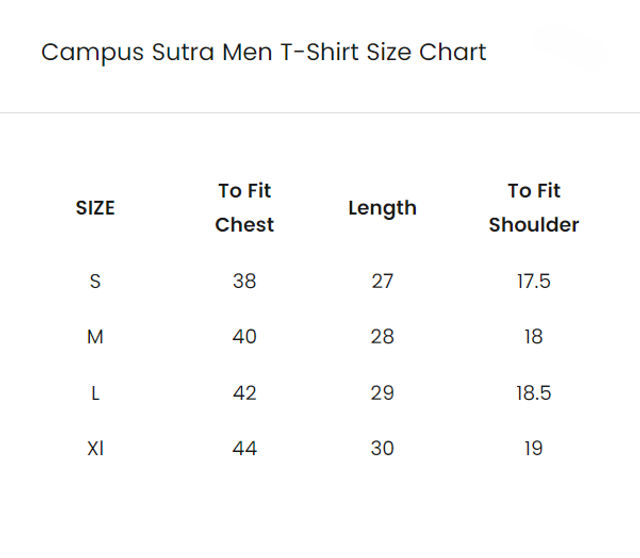640x558 pixels.
Task: Click length value 29
Action: (382, 393)
